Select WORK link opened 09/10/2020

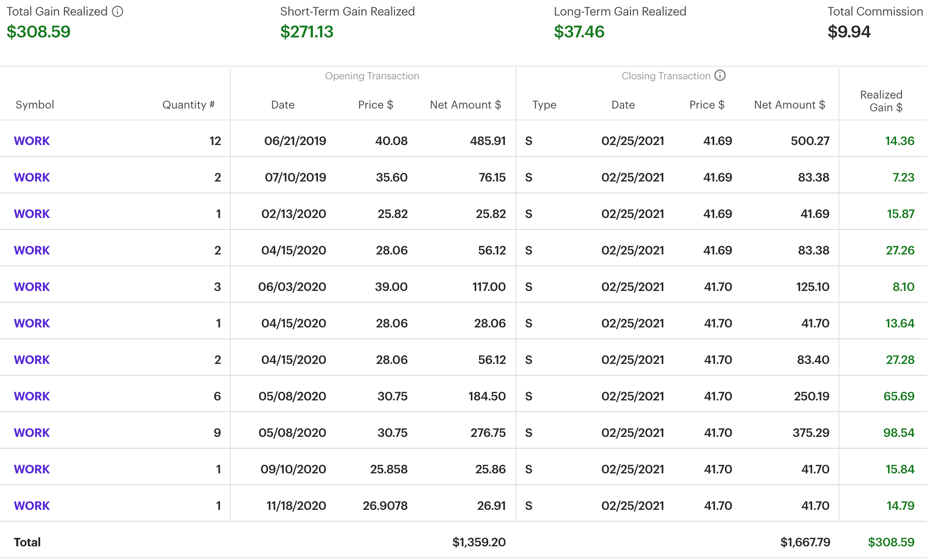coord(31,469)
